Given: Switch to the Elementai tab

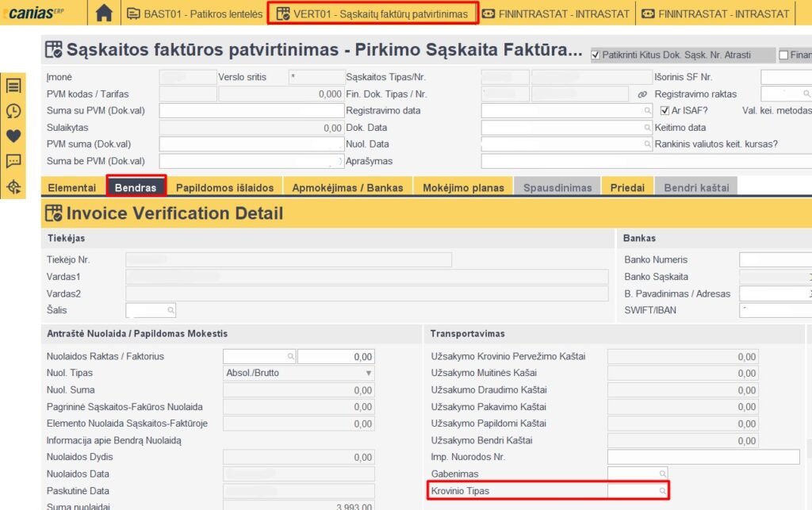Looking at the screenshot, I should 72,188.
